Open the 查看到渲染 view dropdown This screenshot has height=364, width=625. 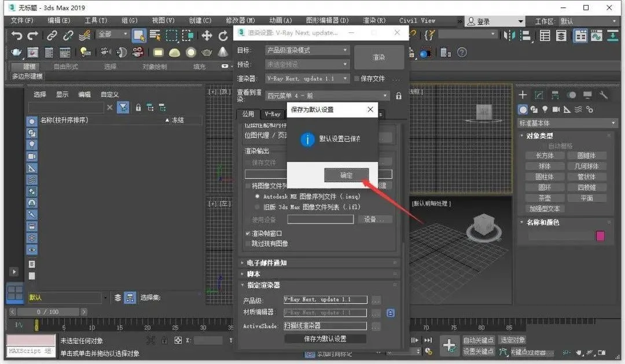click(x=327, y=95)
